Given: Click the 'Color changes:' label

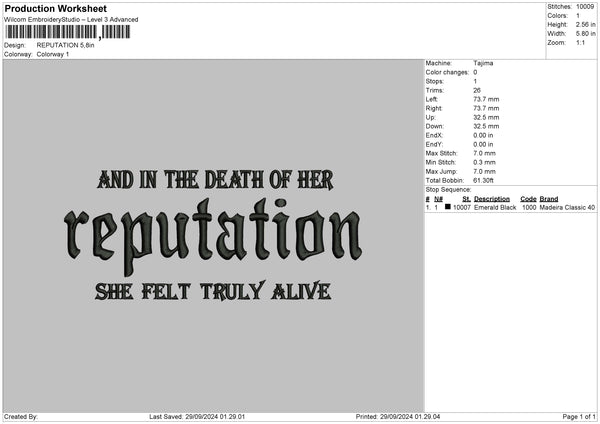Looking at the screenshot, I should (447, 72).
